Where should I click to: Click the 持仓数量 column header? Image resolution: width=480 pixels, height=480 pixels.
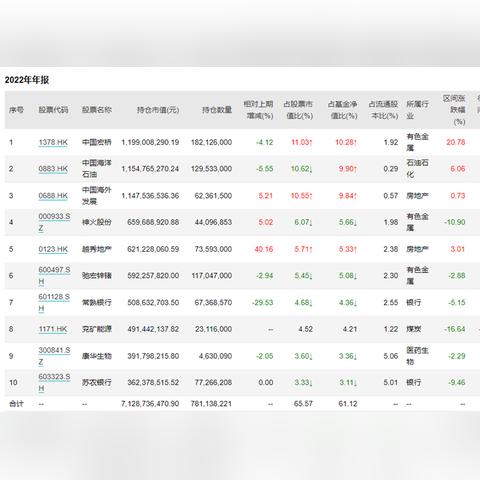click(217, 110)
